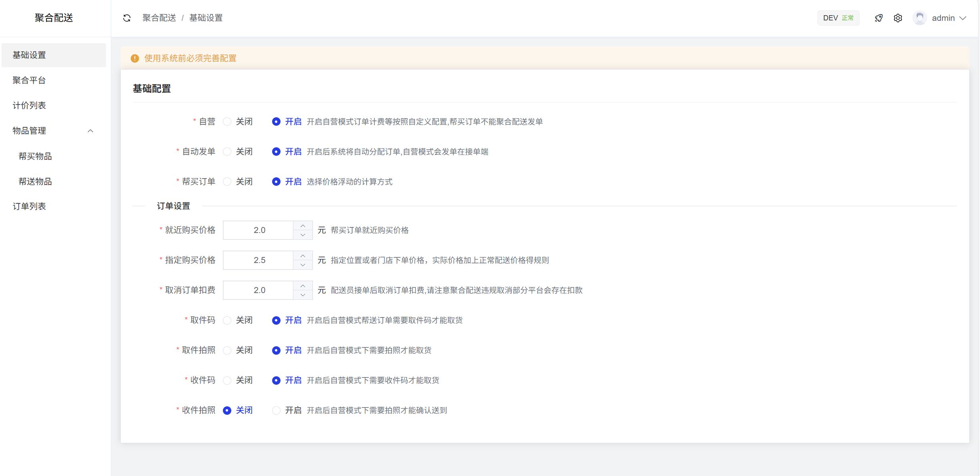Screen dimensions: 980x476
Task: 点击指定购买价格的向下步进箭头
Action: [303, 265]
